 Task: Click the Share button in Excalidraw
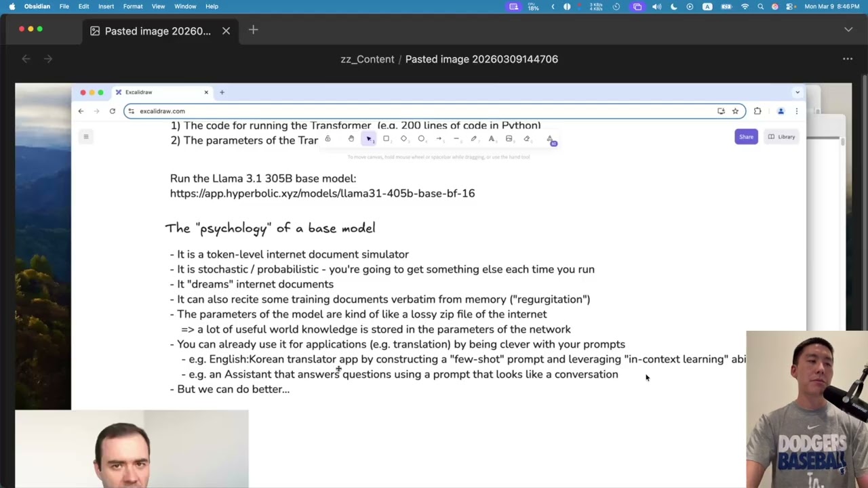(x=746, y=137)
